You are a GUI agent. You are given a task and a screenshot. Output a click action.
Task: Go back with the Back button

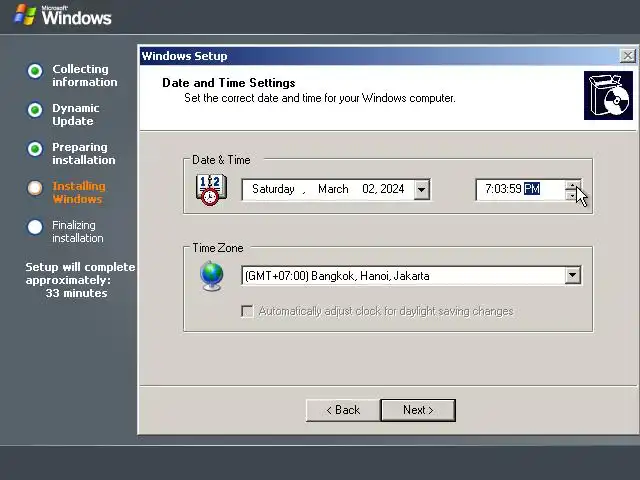343,410
